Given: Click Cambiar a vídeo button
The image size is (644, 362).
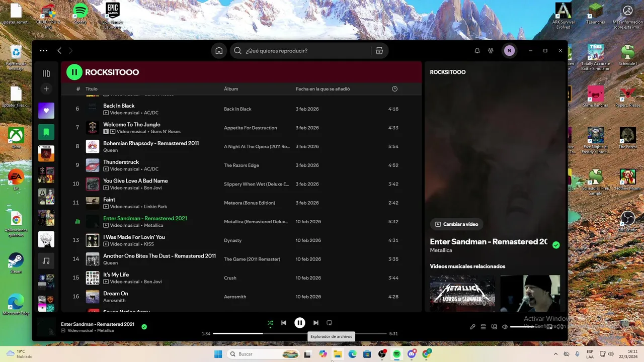Looking at the screenshot, I should (456, 224).
